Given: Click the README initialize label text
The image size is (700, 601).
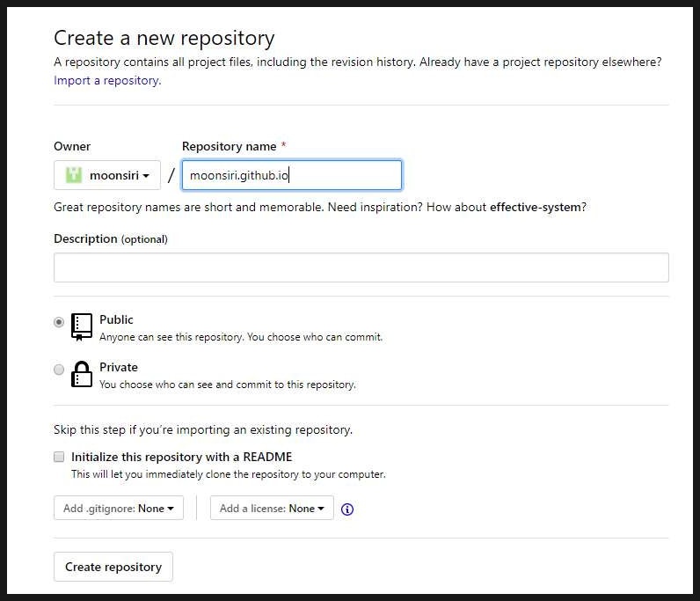Looking at the screenshot, I should [x=182, y=457].
